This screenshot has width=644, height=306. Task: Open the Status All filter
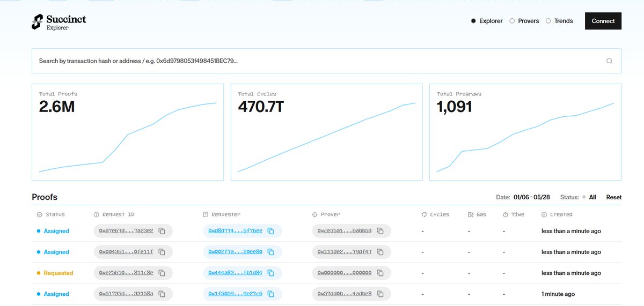578,197
